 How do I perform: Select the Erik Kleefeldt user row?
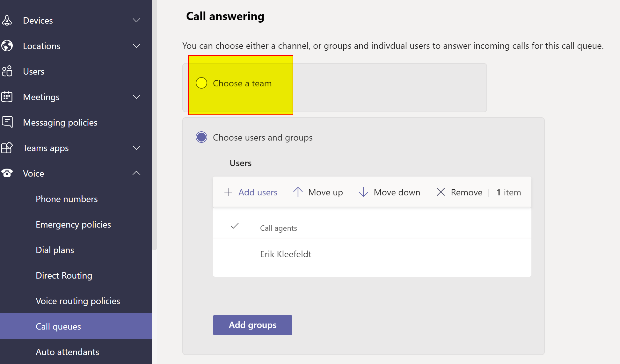(286, 254)
